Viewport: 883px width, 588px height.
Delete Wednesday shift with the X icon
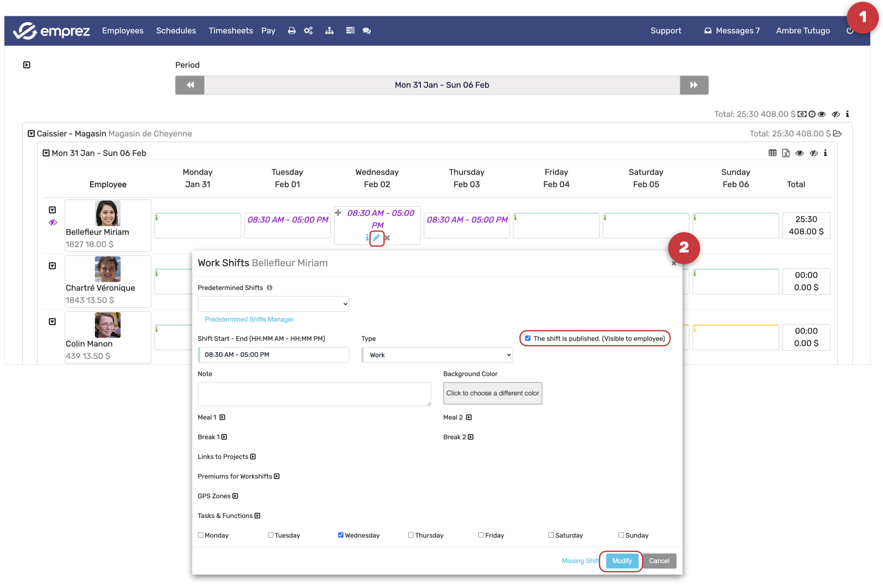click(387, 238)
